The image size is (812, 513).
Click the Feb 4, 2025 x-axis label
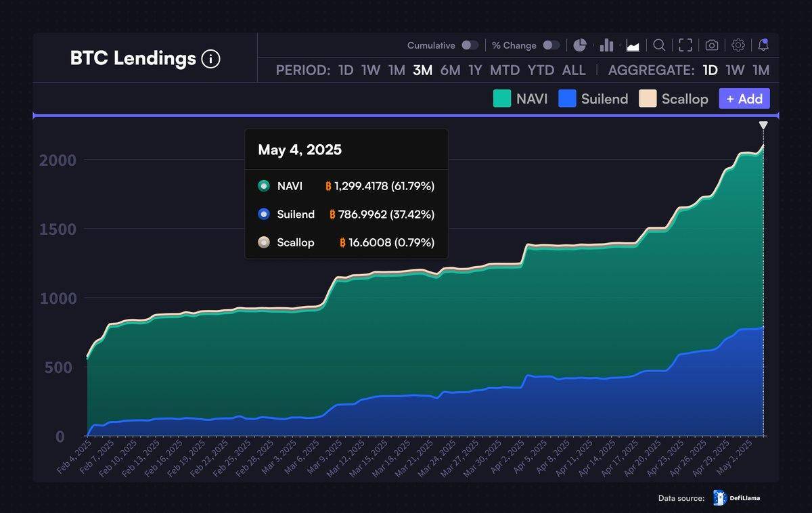coord(74,457)
